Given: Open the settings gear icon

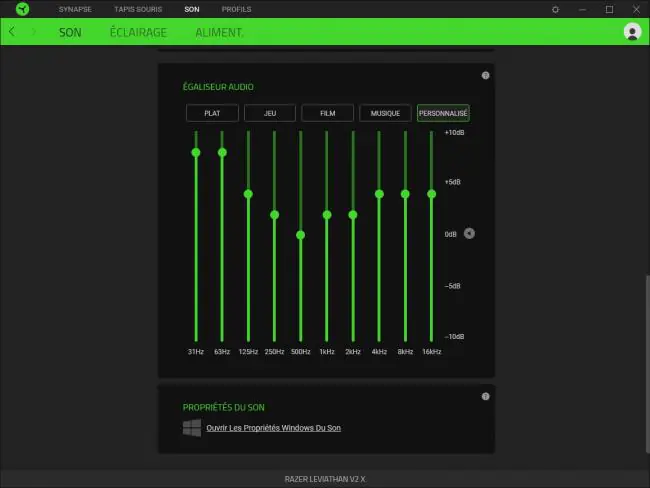Looking at the screenshot, I should pos(555,9).
